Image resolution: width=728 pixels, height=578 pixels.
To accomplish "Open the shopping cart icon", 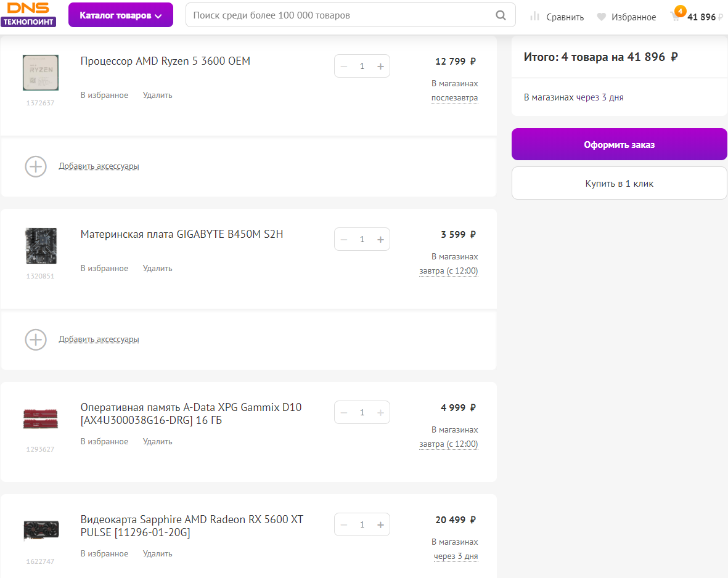I will 676,17.
